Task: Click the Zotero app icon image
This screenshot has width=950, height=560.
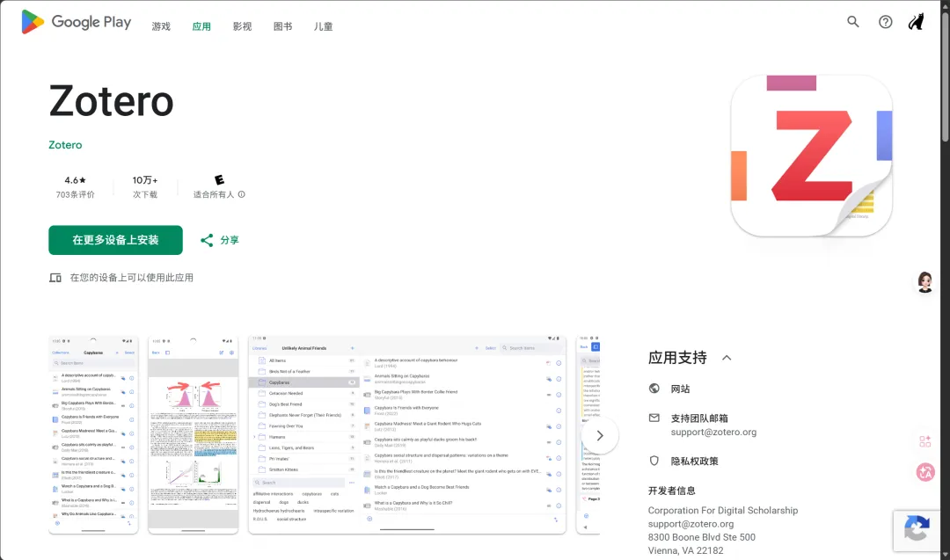Action: click(x=811, y=156)
